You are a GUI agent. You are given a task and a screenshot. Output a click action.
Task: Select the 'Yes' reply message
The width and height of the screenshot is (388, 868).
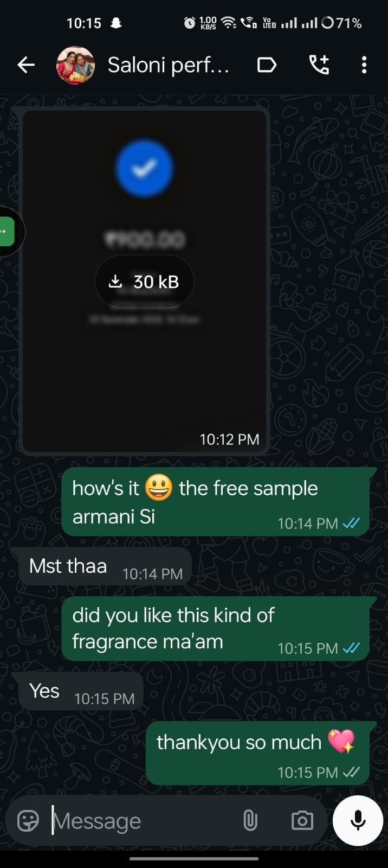pyautogui.click(x=81, y=691)
